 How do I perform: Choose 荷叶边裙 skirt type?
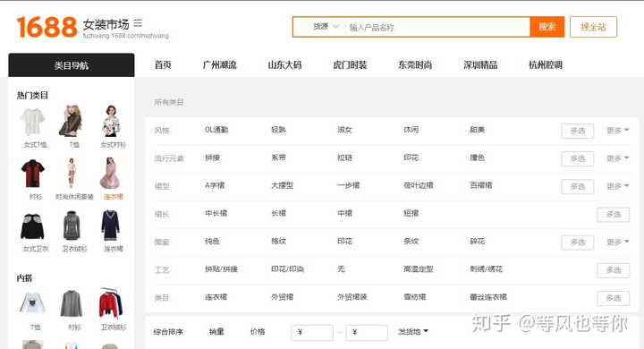coord(419,185)
